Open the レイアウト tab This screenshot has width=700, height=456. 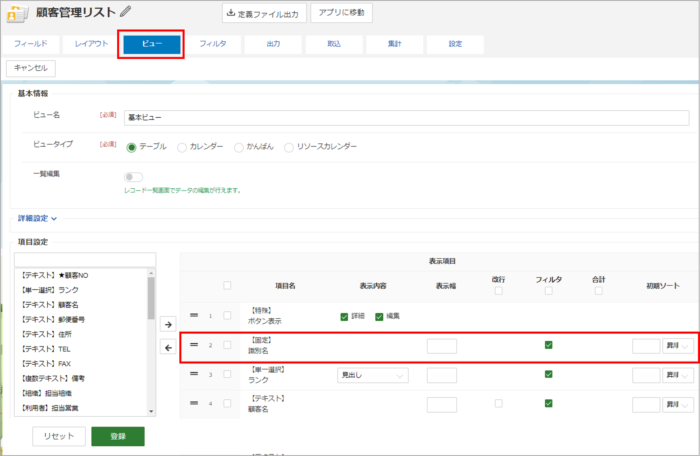92,44
